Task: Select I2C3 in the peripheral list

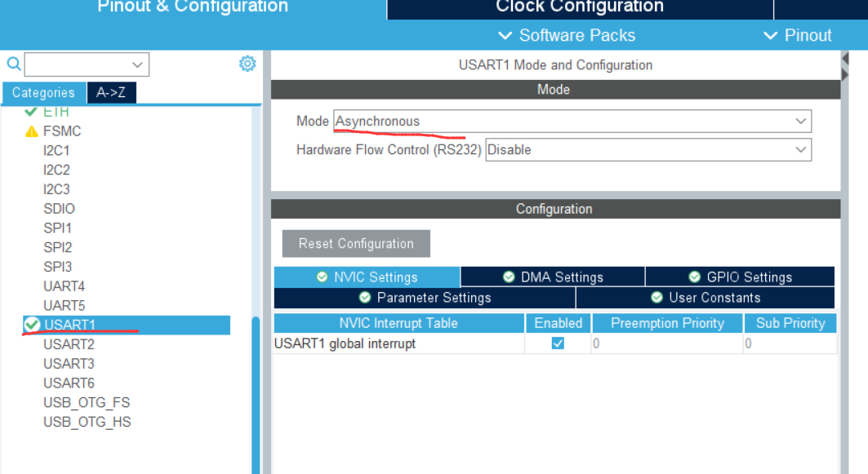Action: [56, 189]
